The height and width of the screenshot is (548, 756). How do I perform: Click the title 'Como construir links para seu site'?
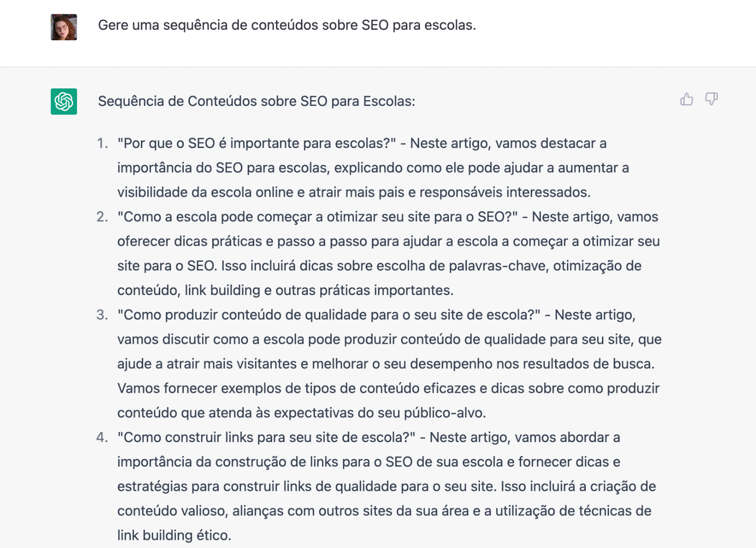pyautogui.click(x=266, y=437)
